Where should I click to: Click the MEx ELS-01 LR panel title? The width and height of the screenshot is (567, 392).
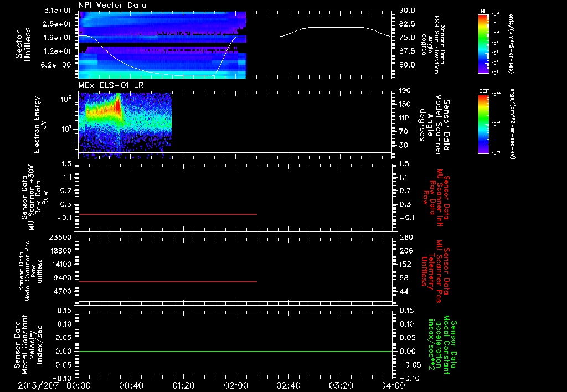click(111, 85)
